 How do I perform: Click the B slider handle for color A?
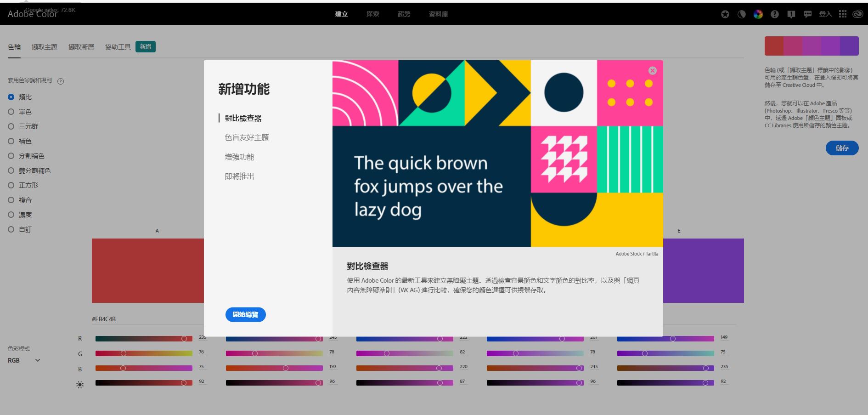click(x=123, y=368)
